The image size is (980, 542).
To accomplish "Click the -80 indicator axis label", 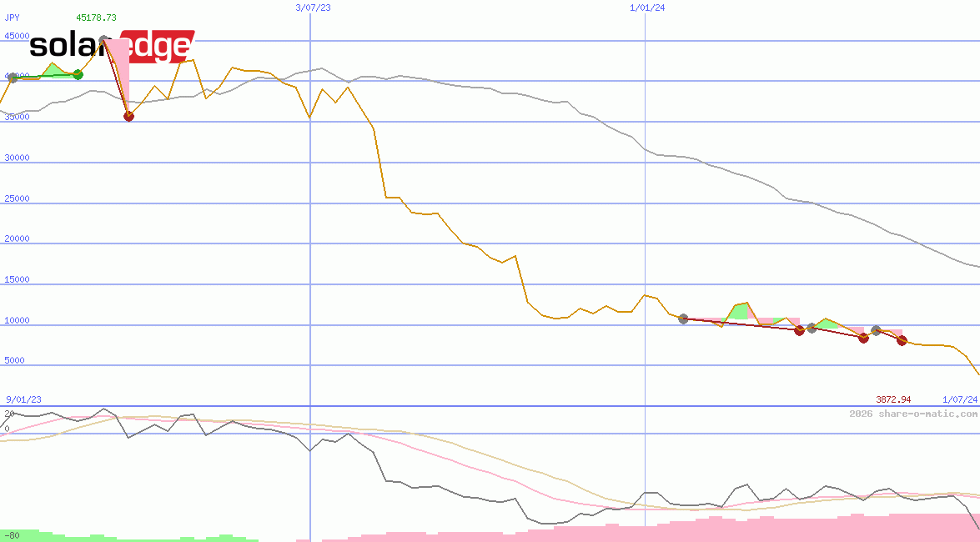I will pos(12,534).
